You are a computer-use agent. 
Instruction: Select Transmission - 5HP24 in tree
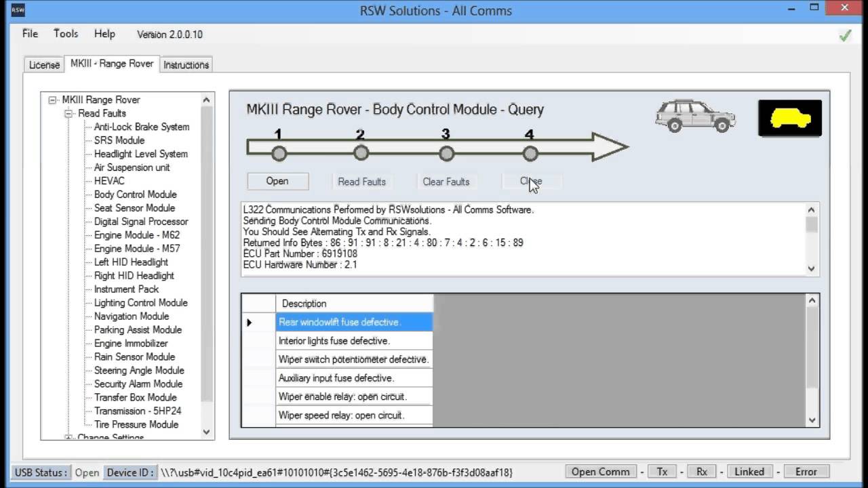(x=138, y=411)
